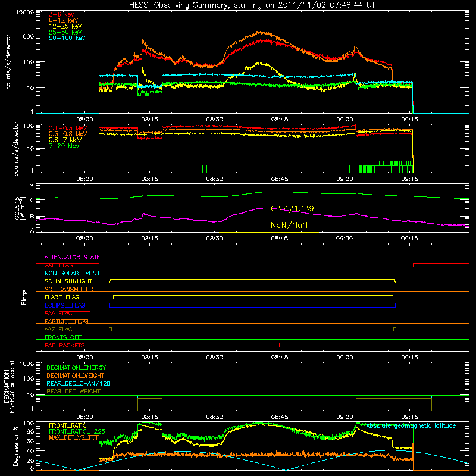476x476 pixels.
Task: Click 08:15 tick label under top keV panel
Action: pyautogui.click(x=150, y=120)
